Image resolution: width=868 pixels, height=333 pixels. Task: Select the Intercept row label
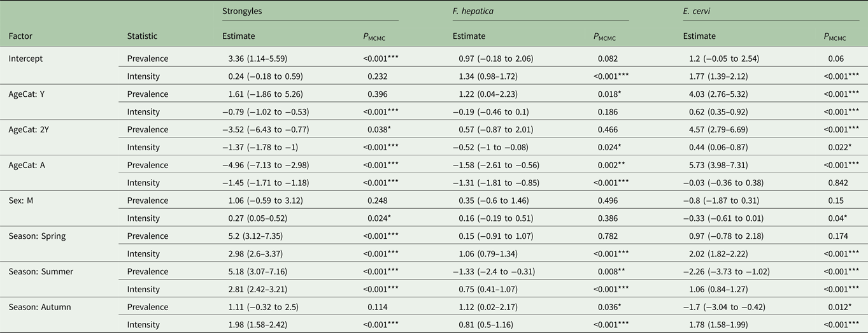click(27, 59)
